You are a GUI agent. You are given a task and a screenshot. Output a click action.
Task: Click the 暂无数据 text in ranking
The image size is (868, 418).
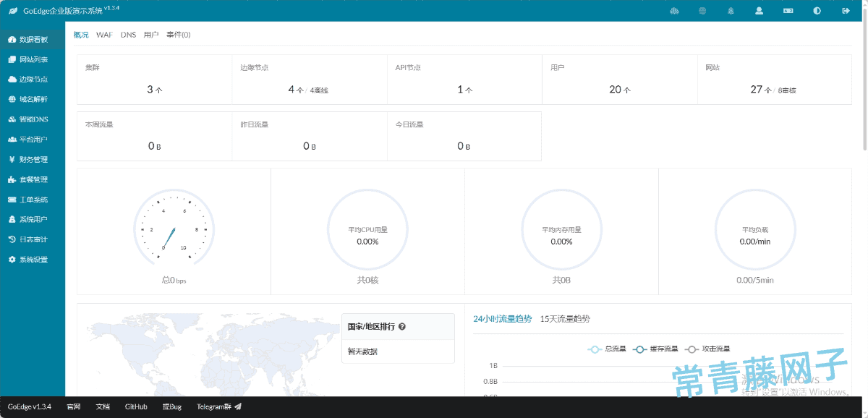[x=362, y=351]
